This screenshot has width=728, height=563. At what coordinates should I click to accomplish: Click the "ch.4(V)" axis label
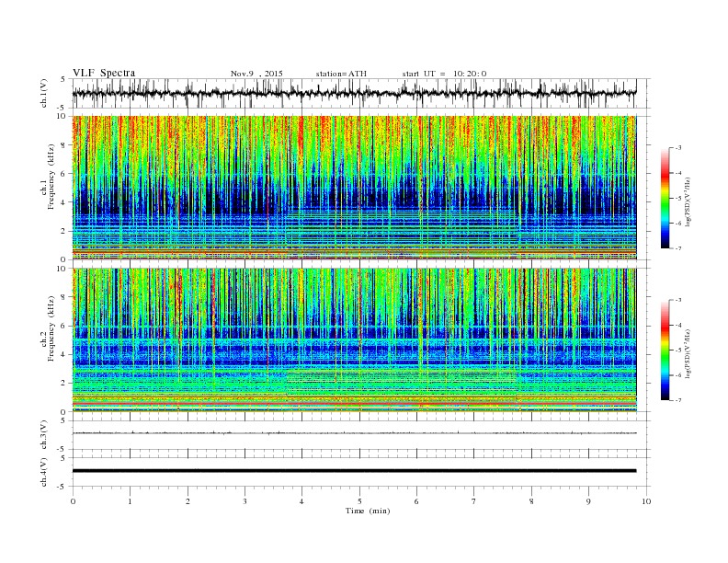click(44, 473)
